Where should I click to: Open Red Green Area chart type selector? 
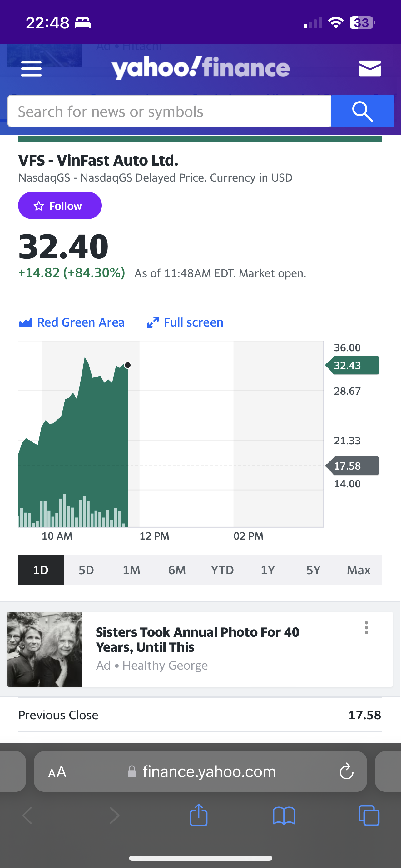(x=72, y=322)
